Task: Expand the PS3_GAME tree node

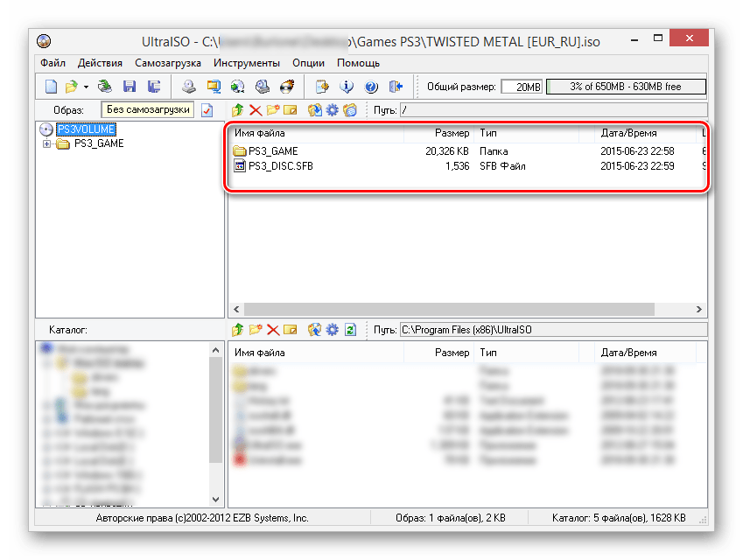Action: click(46, 143)
